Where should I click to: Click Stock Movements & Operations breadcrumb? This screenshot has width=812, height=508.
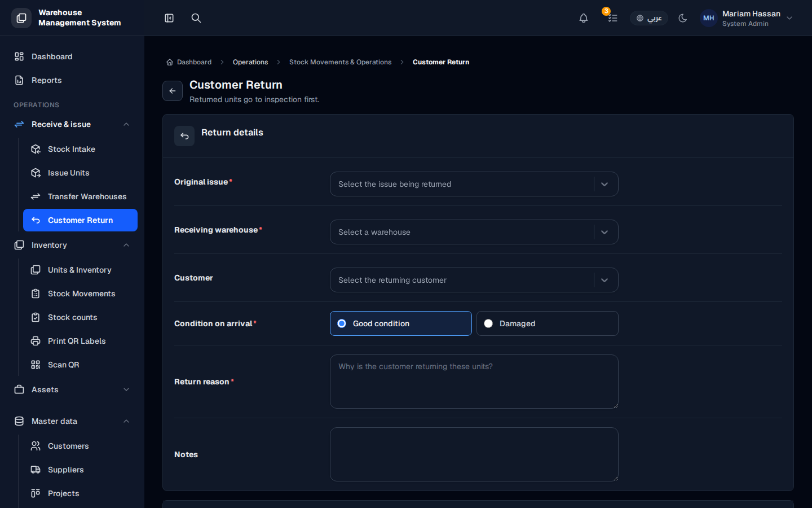(340, 62)
